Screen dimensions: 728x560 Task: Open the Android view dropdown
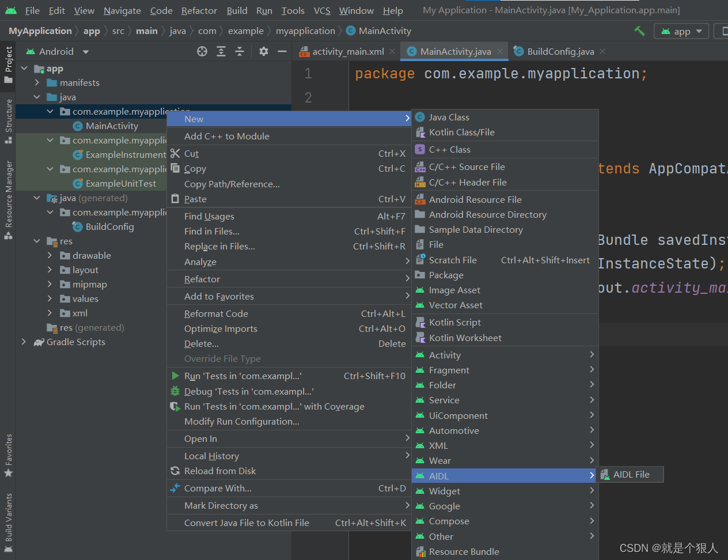(x=58, y=51)
